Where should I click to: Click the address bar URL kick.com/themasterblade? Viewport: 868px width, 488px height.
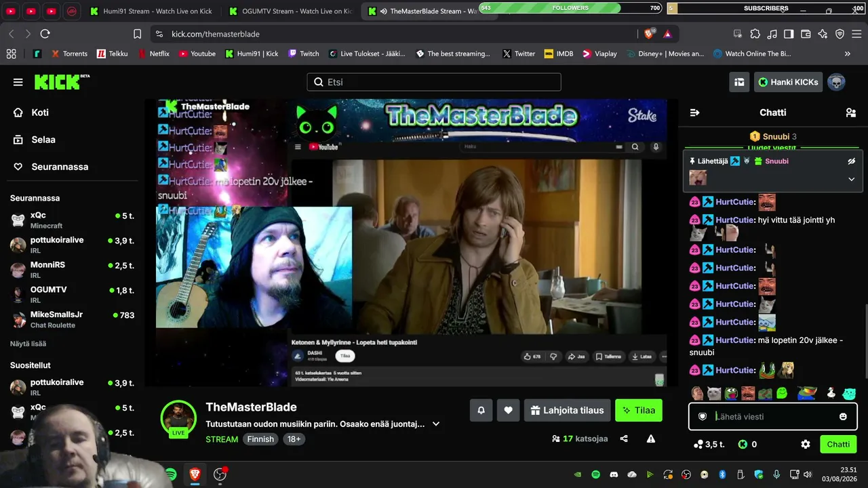tap(216, 34)
